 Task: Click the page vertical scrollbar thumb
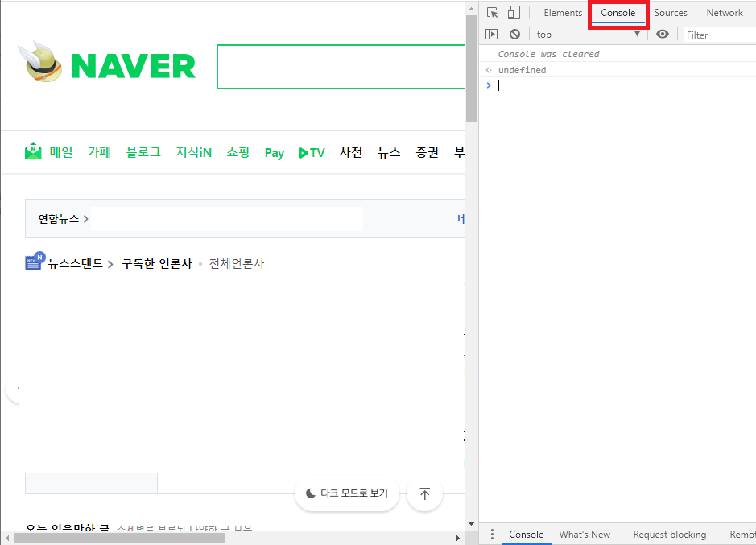471,68
